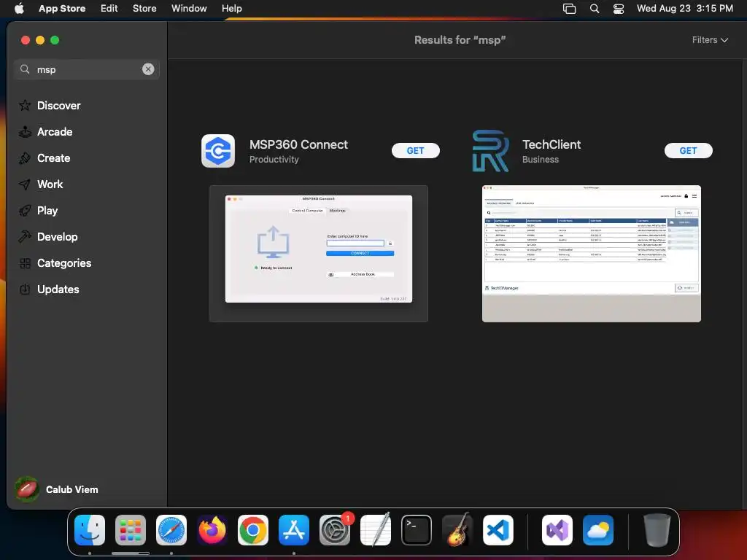Screen dimensions: 747x560
Task: Open the Trash in the Dock
Action: coord(657,530)
